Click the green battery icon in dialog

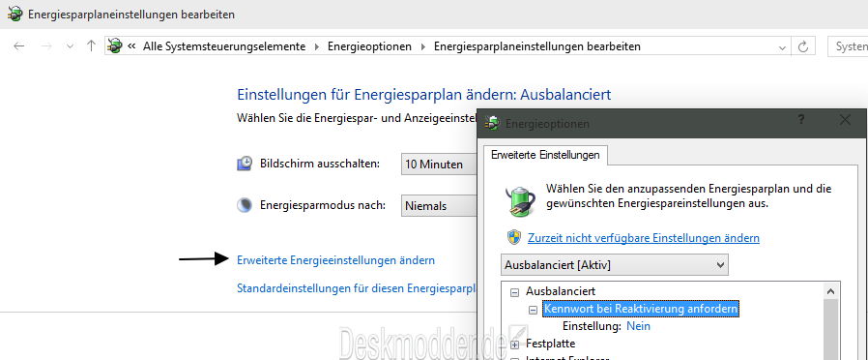[x=520, y=200]
